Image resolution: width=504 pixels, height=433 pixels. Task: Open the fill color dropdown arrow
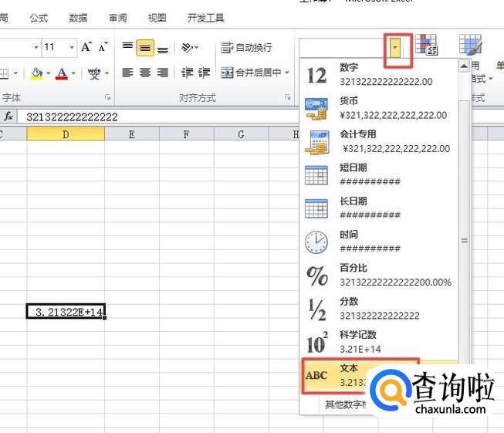pos(48,73)
